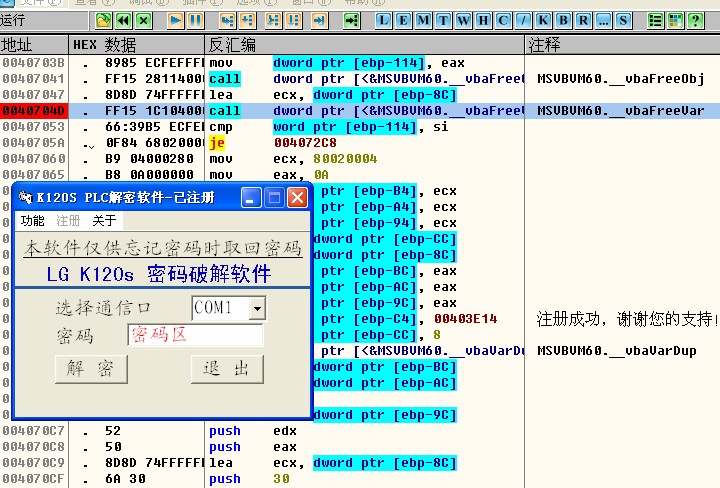Screen dimensions: 720x488
Task: Click the 反汇编 column header
Action: pyautogui.click(x=364, y=45)
